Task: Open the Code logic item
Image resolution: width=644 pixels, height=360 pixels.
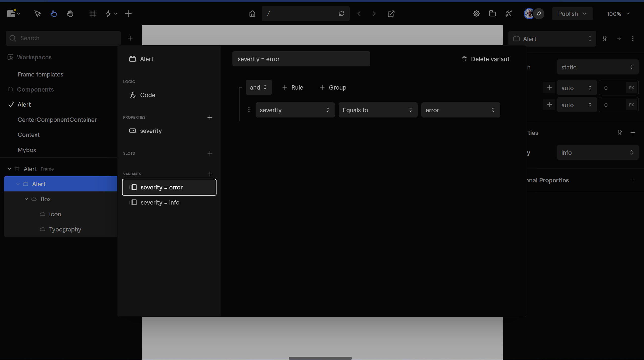Action: pyautogui.click(x=147, y=95)
